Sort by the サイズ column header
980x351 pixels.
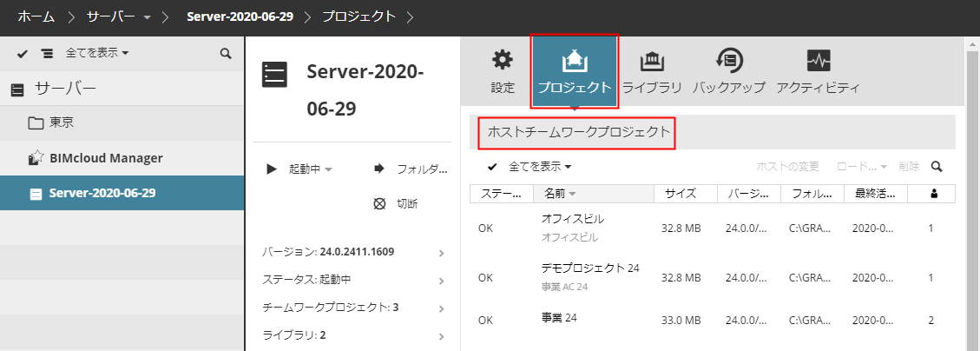tap(686, 194)
